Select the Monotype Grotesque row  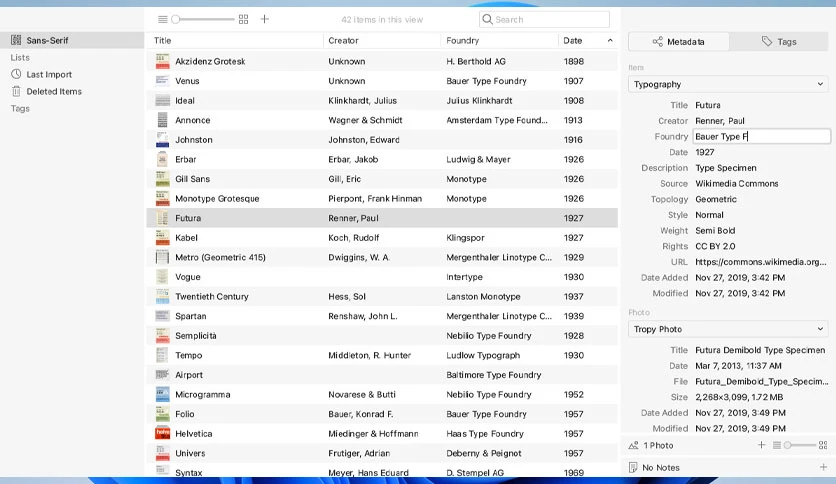[382, 198]
